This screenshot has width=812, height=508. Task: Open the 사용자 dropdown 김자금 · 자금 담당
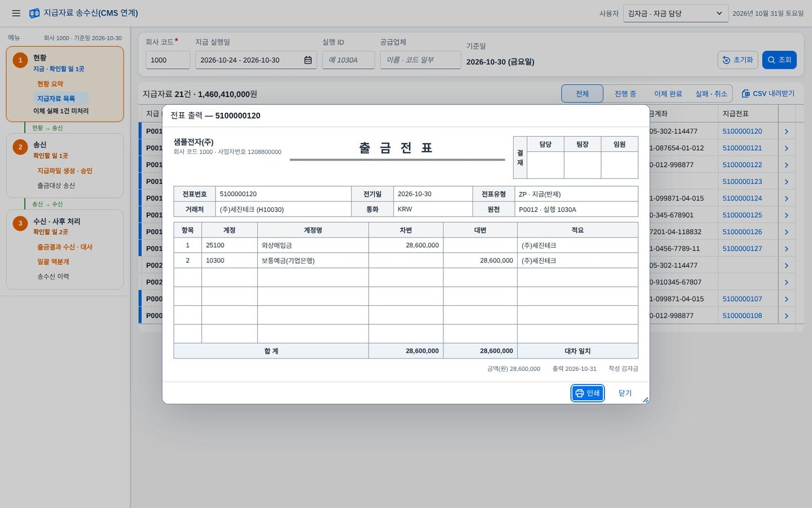676,13
